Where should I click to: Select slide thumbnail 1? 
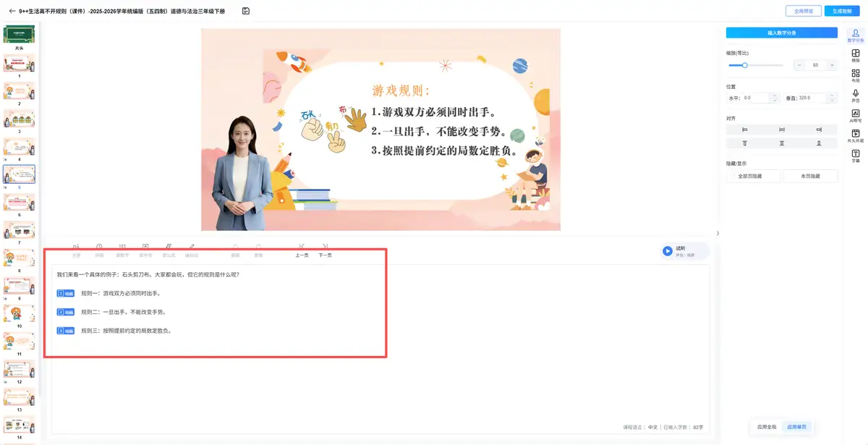(x=19, y=63)
